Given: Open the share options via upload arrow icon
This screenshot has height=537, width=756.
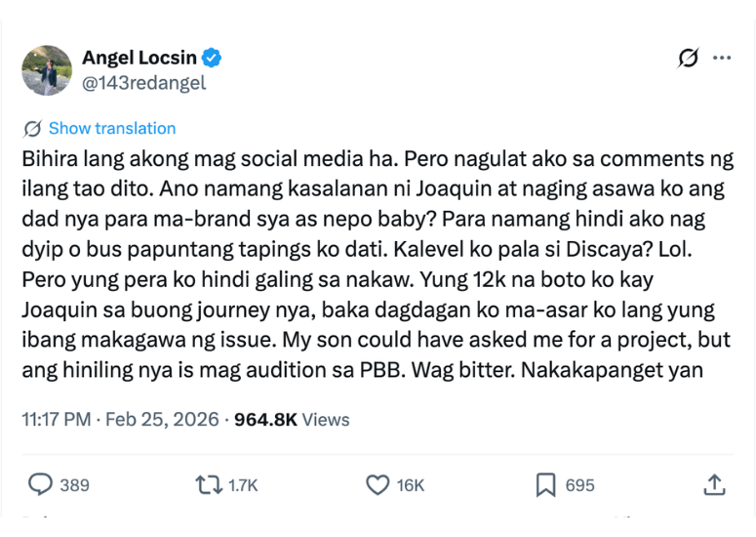Looking at the screenshot, I should [x=714, y=484].
